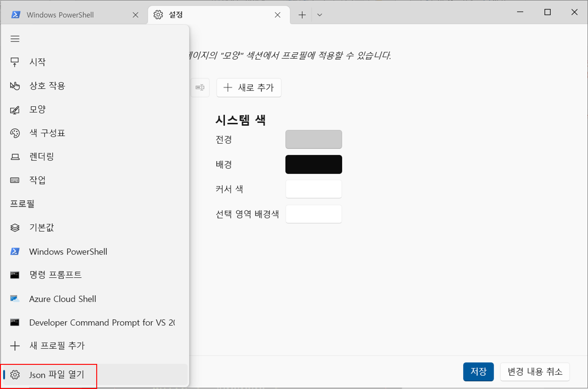This screenshot has width=588, height=389.
Task: Click 새 프로필 추가 plus item
Action: [x=57, y=345]
